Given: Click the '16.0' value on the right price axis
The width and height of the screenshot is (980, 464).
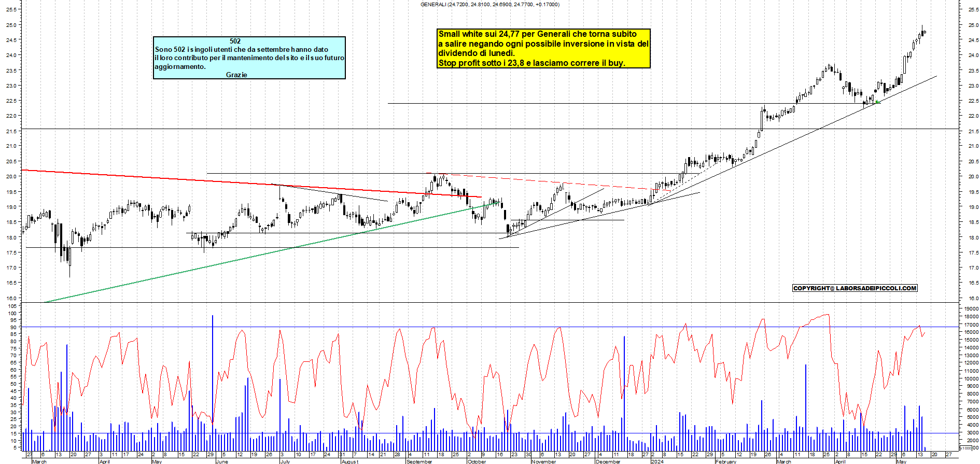Looking at the screenshot, I should [973, 299].
